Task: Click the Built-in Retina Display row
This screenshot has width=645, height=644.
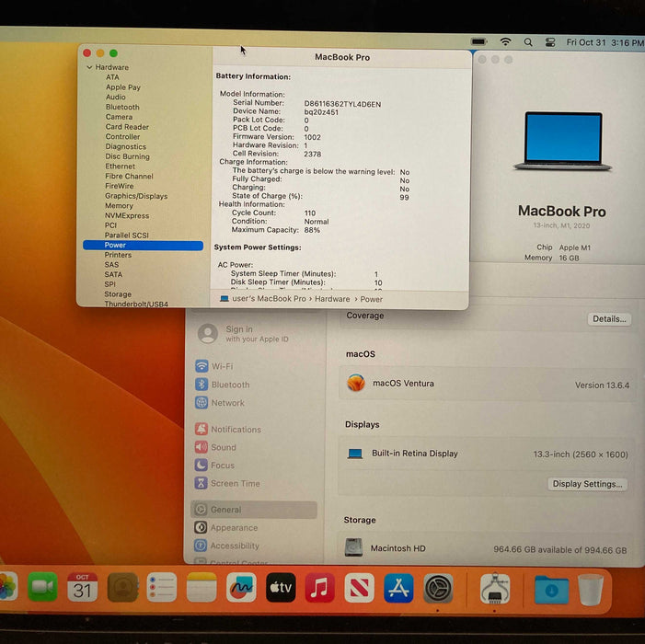Action: coord(488,454)
